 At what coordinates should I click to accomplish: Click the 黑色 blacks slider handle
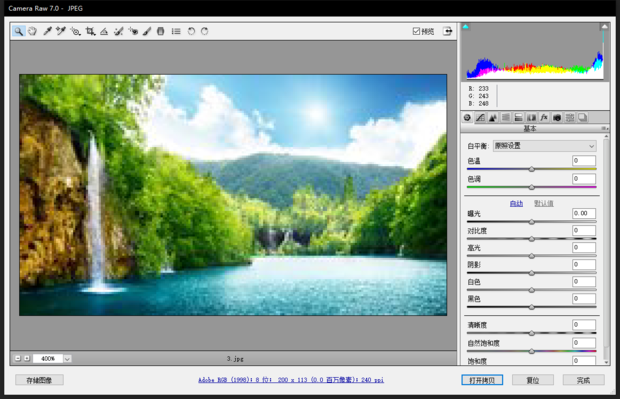point(532,307)
